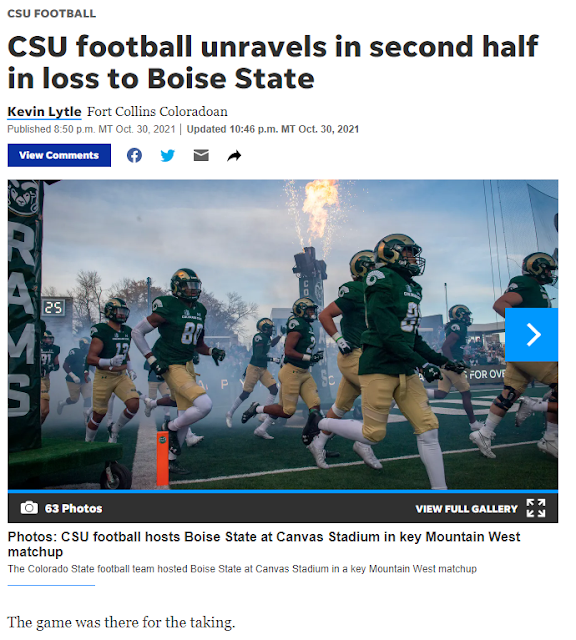576x640 pixels.
Task: Click first paragraph 'The game was there'
Action: (x=121, y=623)
